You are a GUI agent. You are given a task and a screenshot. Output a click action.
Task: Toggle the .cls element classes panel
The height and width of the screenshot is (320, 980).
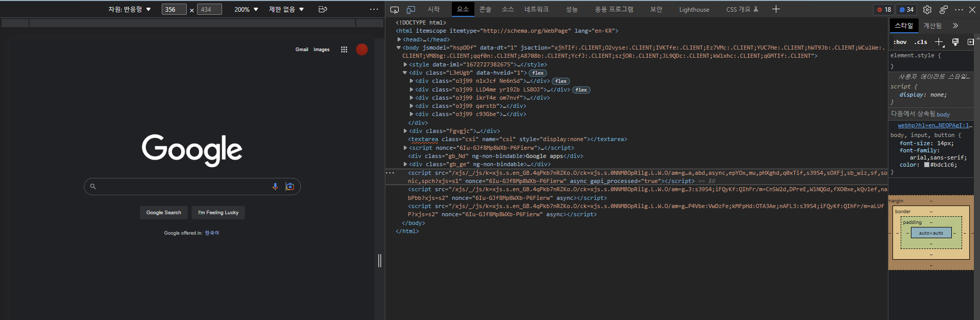click(x=921, y=42)
